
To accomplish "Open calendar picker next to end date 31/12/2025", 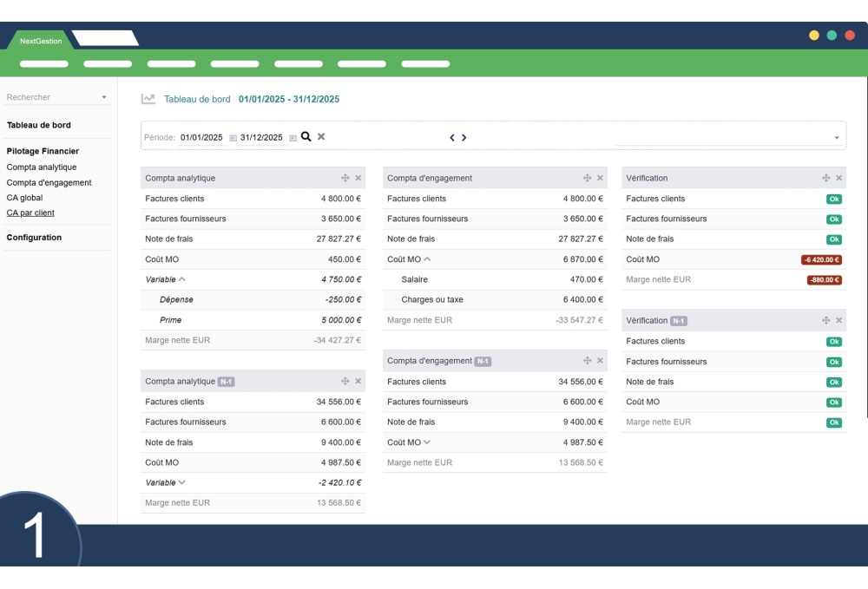I will click(293, 138).
